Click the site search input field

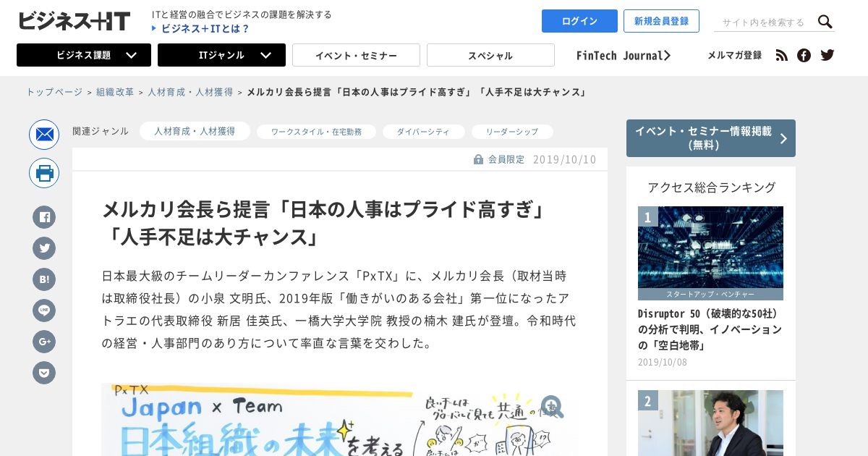tap(764, 22)
